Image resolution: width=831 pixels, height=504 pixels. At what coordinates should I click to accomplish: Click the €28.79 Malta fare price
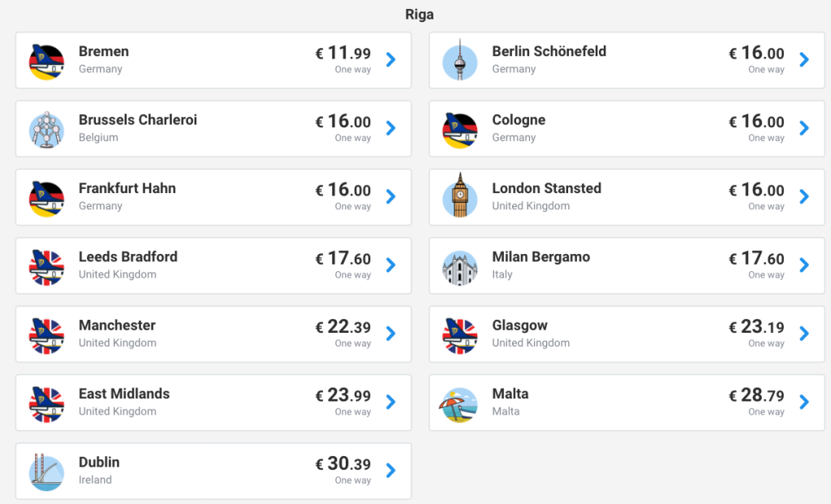(756, 395)
